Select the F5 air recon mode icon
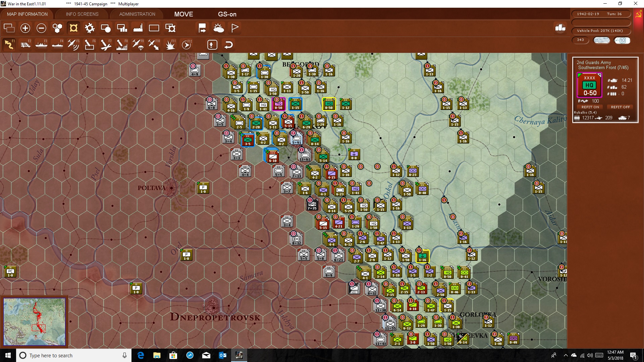The image size is (644, 362). tap(73, 45)
